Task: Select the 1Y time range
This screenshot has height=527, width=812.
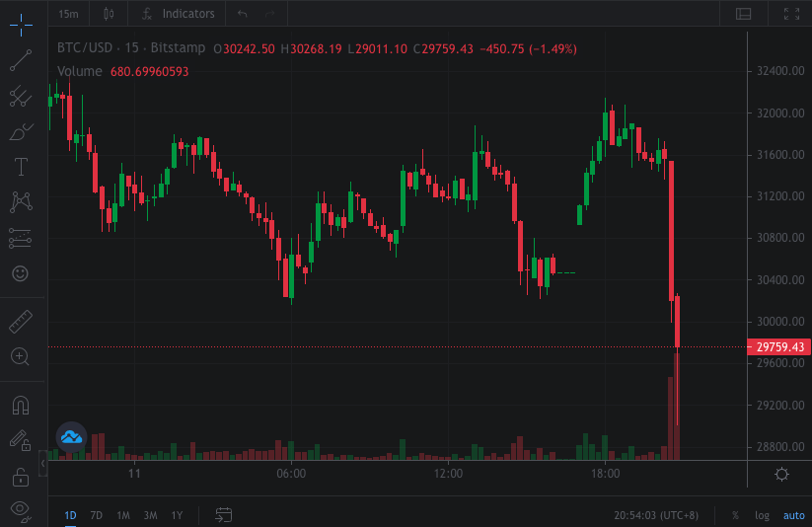Action: pyautogui.click(x=177, y=515)
